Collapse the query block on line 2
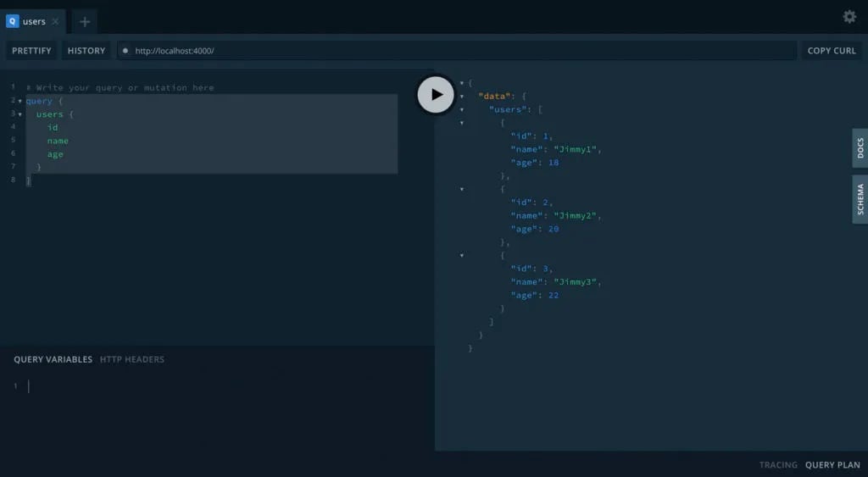Viewport: 868px width, 477px height. click(x=20, y=102)
